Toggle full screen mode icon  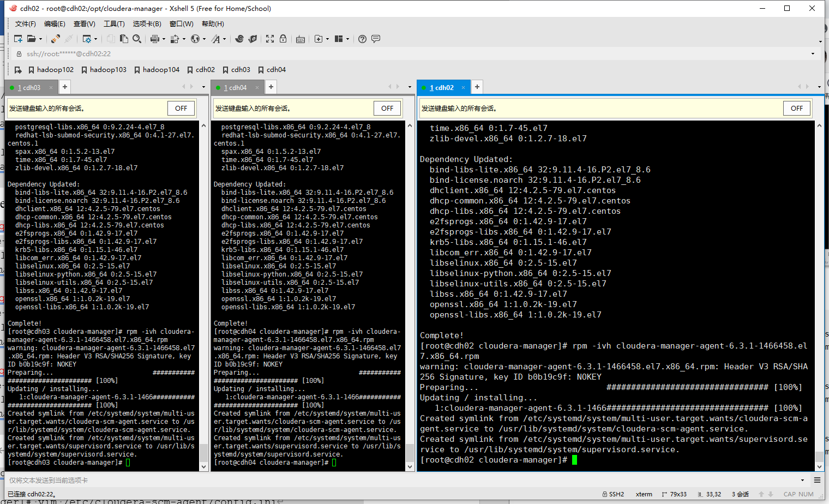(270, 39)
